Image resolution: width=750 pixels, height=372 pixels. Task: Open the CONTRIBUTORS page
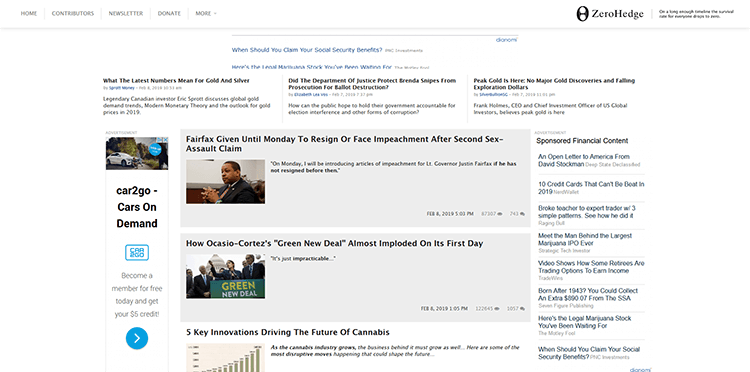point(73,13)
